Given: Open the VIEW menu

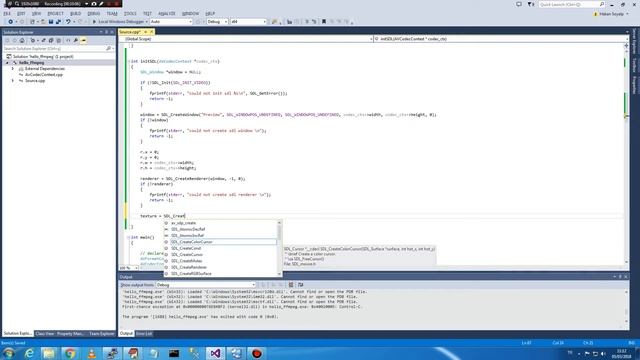Looking at the screenshot, I should click(36, 13).
